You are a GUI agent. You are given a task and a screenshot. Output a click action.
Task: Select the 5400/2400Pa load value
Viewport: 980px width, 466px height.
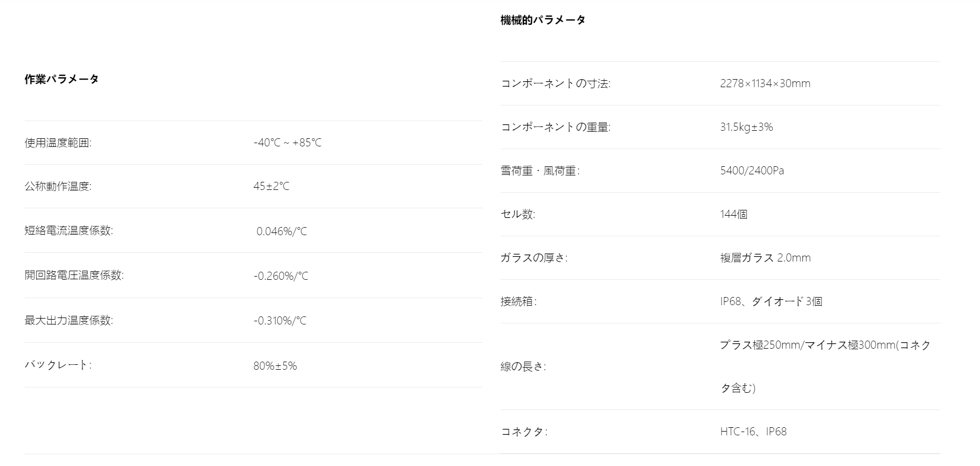click(x=752, y=171)
